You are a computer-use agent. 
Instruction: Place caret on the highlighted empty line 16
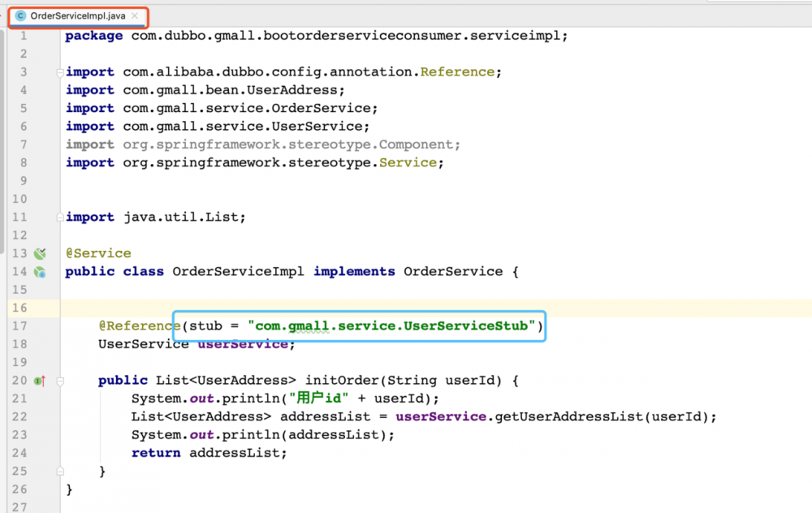tap(436, 308)
